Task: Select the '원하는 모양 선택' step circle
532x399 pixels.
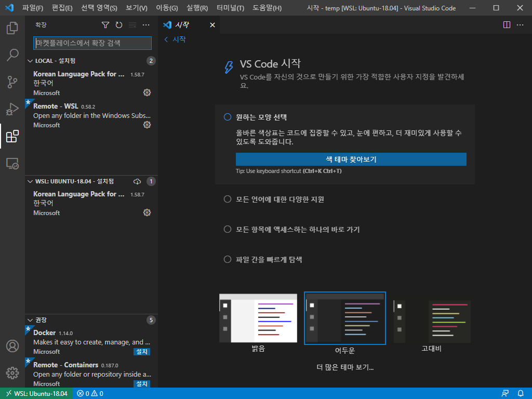Action: coord(228,117)
